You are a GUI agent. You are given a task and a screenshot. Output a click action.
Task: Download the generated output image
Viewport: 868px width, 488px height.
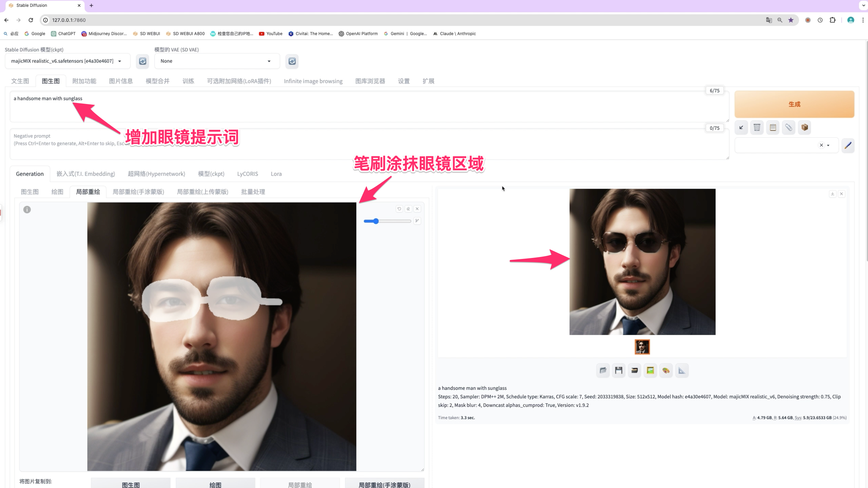pos(832,194)
